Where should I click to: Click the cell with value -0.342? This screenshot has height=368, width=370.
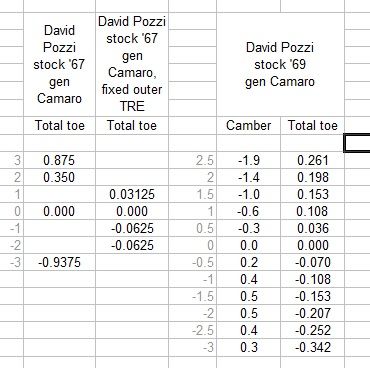(312, 347)
